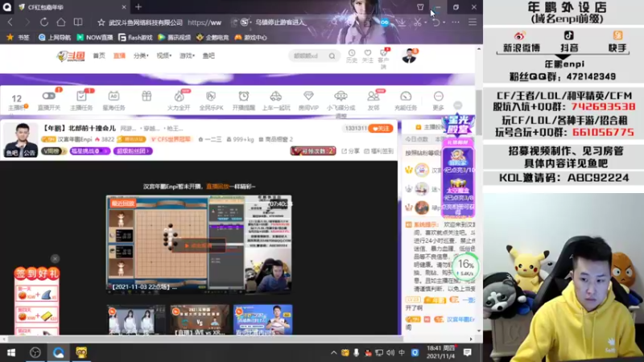Click the 分享 share link
This screenshot has height=362, width=644.
pyautogui.click(x=351, y=151)
